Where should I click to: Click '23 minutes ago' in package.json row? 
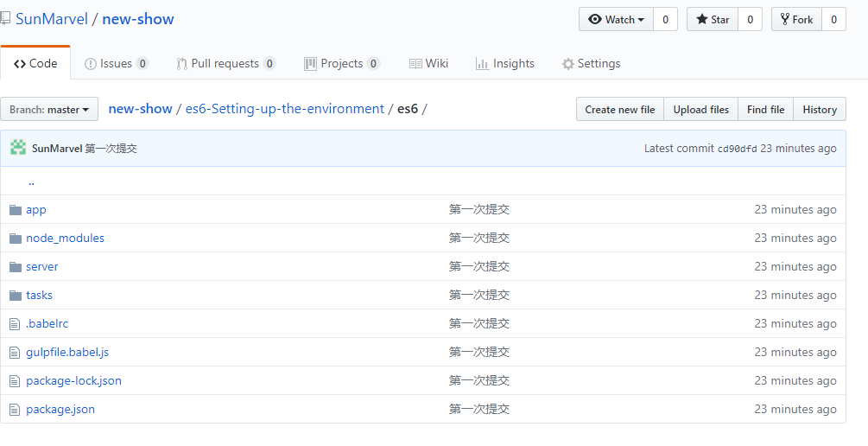(795, 410)
